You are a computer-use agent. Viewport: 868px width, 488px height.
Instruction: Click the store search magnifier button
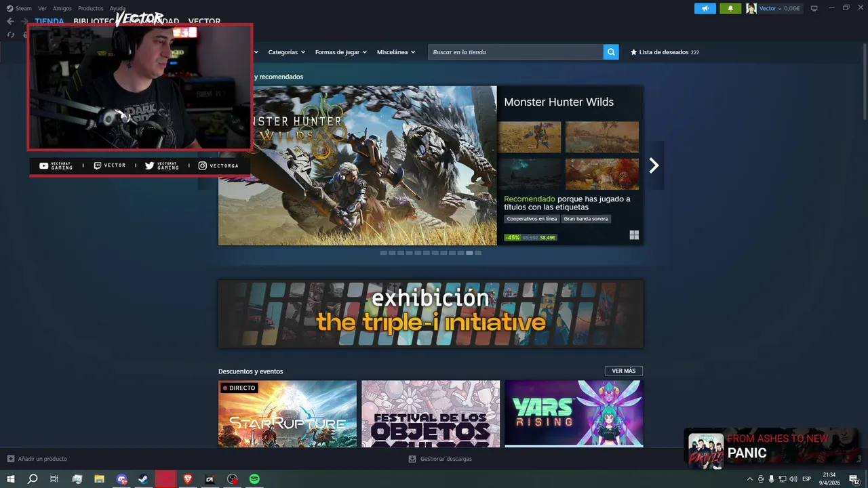click(x=611, y=52)
